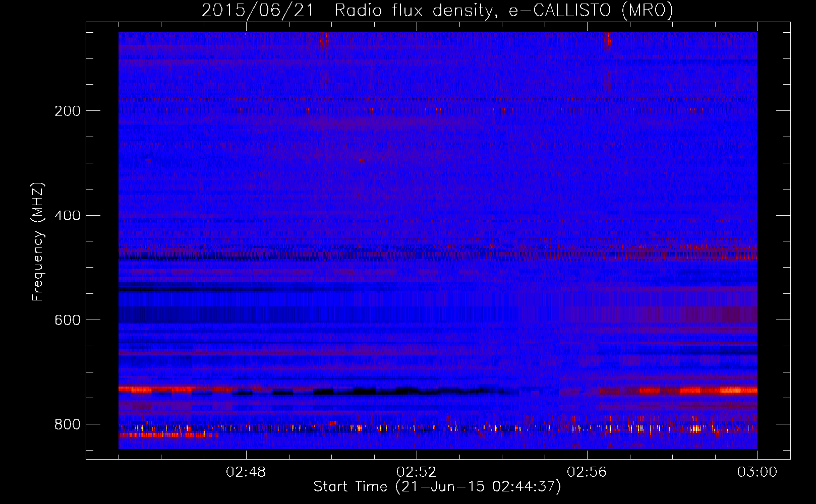Image resolution: width=816 pixels, height=504 pixels.
Task: Click the 800 frequency tick label
Action: point(68,424)
